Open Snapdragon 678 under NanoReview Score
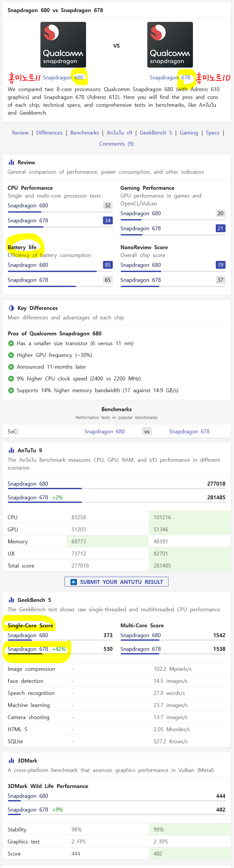234x868 pixels. [140, 280]
